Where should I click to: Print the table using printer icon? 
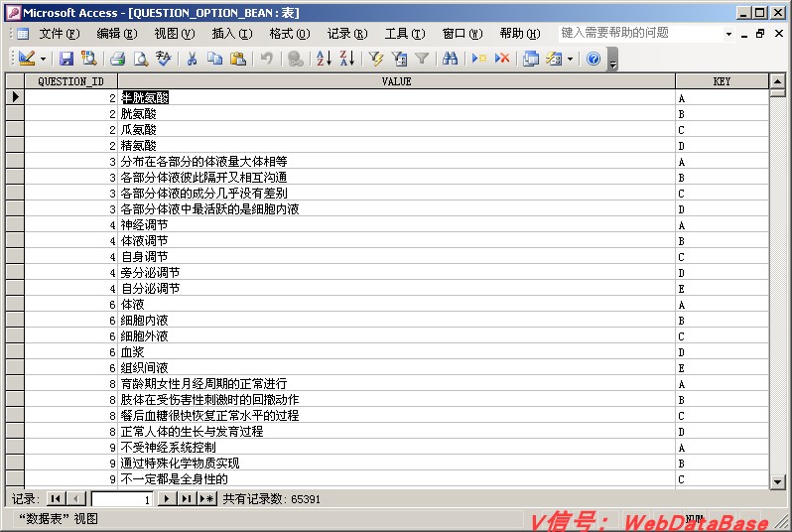click(118, 59)
